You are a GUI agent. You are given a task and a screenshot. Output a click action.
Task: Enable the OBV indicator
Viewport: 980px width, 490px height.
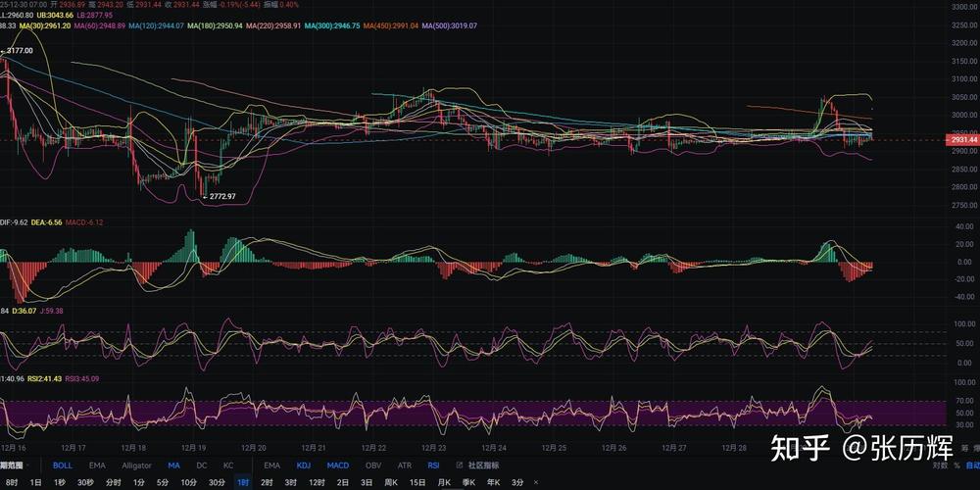[372, 465]
